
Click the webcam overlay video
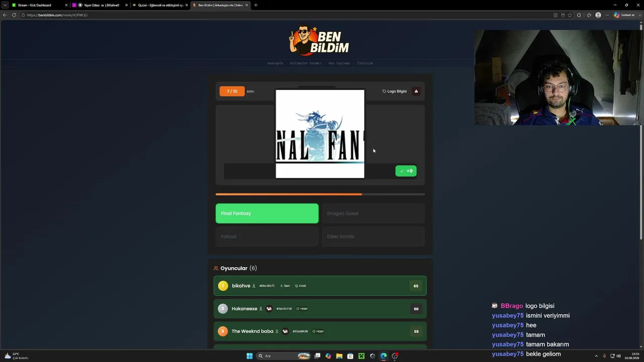coord(558,77)
